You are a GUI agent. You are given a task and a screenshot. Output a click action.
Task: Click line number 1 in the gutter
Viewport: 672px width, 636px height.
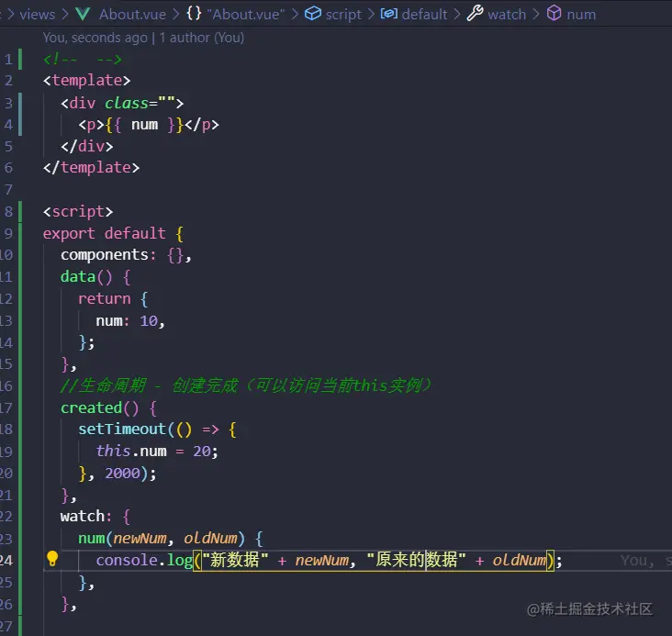click(x=8, y=59)
